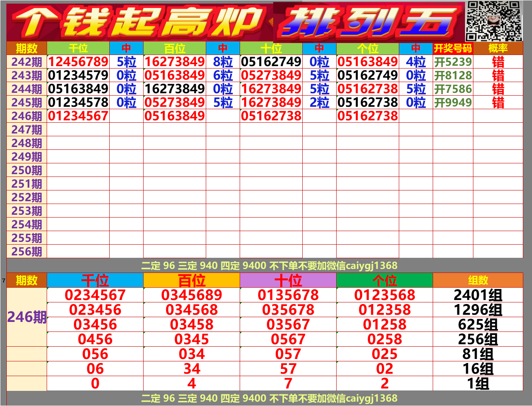Viewport: 532px width, 406px height.
Task: Click the red 246期 label in lower table
Action: [26, 318]
